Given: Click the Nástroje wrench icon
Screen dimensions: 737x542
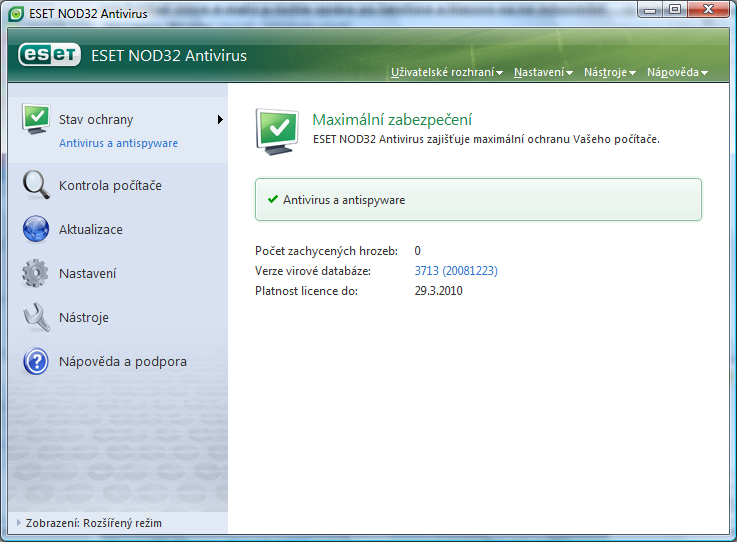Looking at the screenshot, I should coord(36,317).
